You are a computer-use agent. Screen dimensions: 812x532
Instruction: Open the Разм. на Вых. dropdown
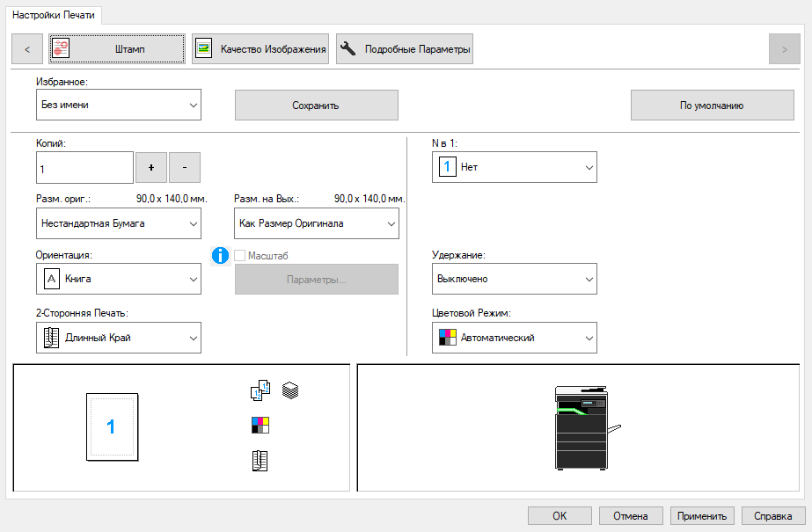(317, 223)
